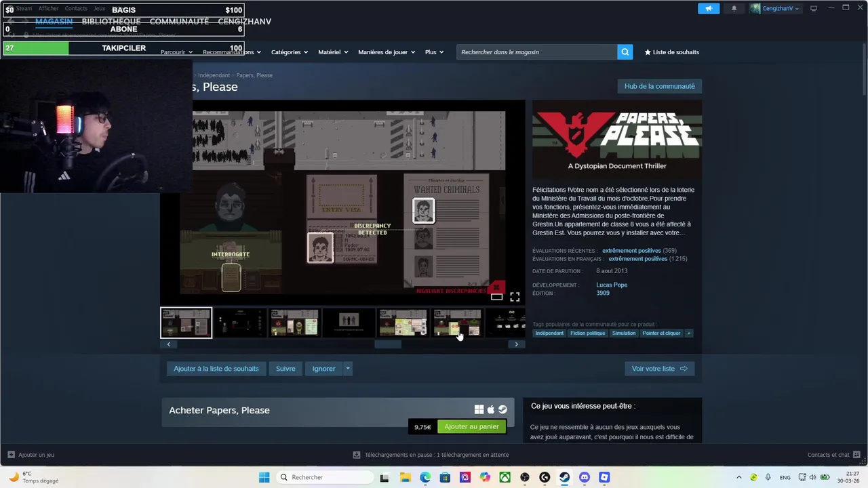Screen dimensions: 868x488
Task: Open French reviews extrêmement positives link
Action: tap(637, 259)
